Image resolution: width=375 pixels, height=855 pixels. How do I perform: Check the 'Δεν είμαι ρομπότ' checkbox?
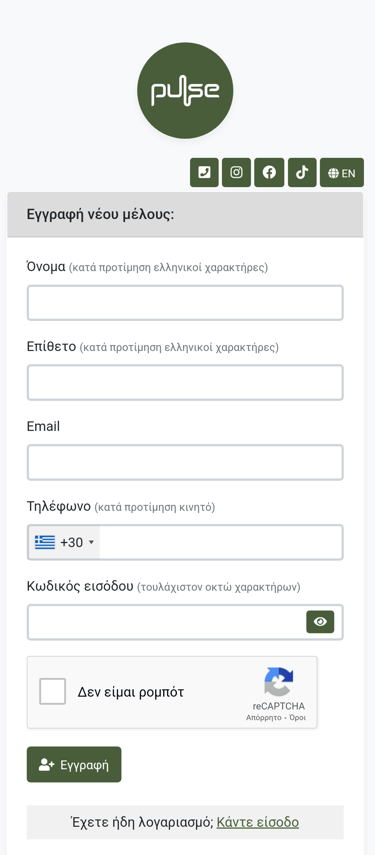52,691
